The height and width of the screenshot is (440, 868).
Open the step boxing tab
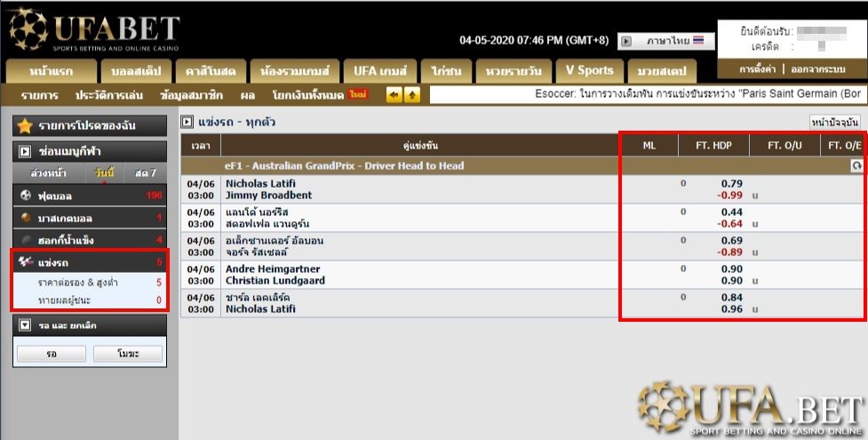662,71
